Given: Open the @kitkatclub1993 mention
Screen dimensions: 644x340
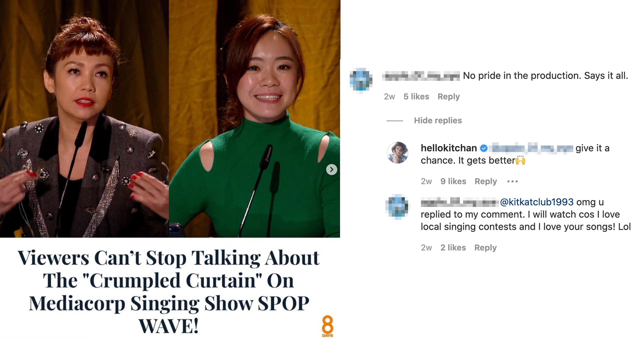Looking at the screenshot, I should (x=536, y=202).
